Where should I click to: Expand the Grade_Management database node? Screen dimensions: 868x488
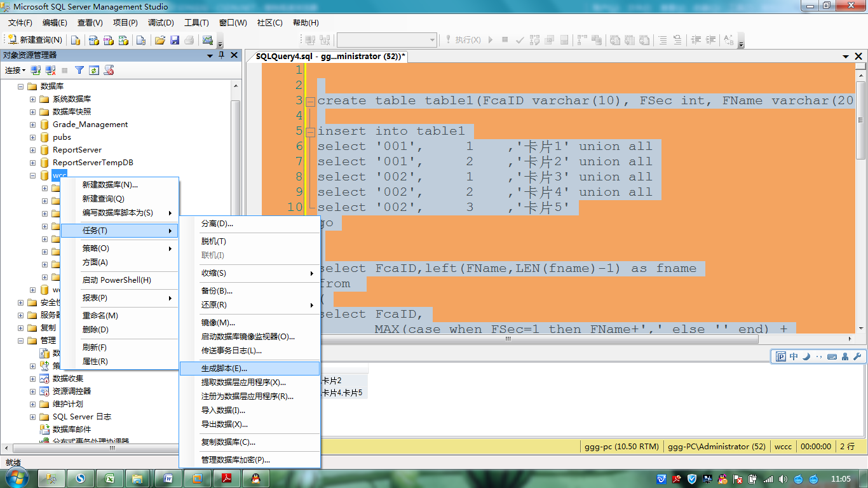32,125
